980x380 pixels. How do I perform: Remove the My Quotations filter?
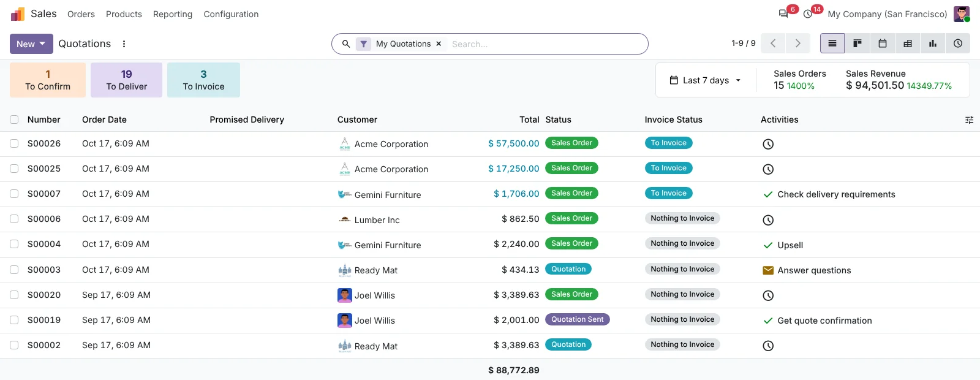(439, 44)
